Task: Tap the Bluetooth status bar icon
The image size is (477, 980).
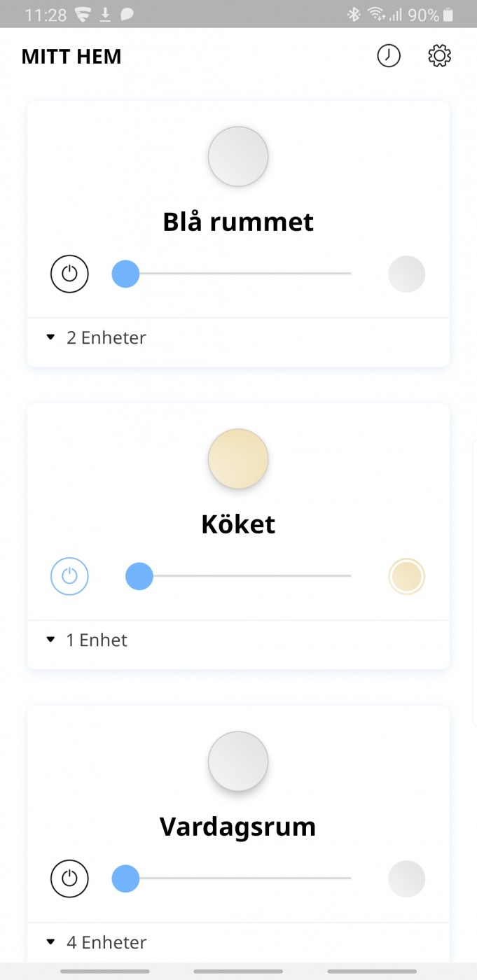Action: pos(354,15)
